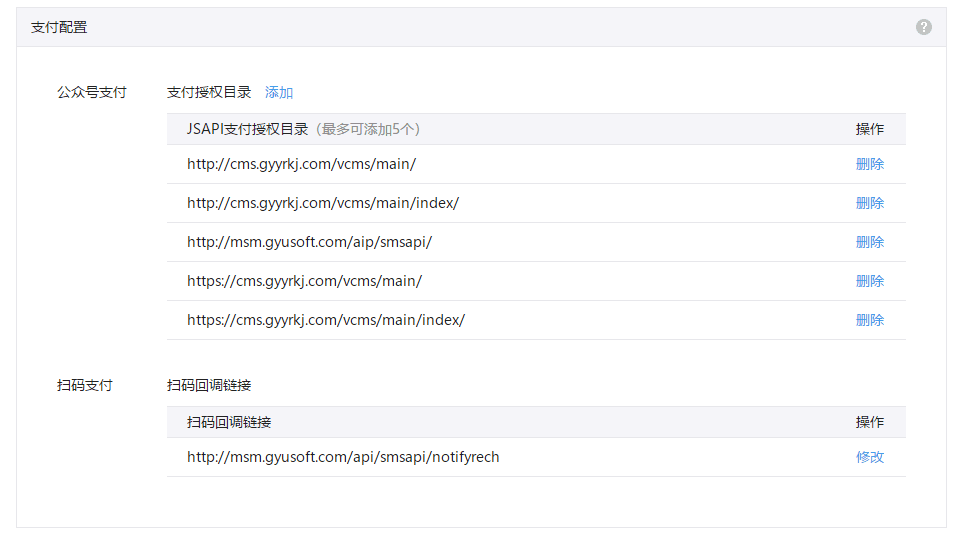The width and height of the screenshot is (953, 538).
Task: Select the https://cms.gyyrkj.com/vcms/main/ URL text
Action: (304, 281)
